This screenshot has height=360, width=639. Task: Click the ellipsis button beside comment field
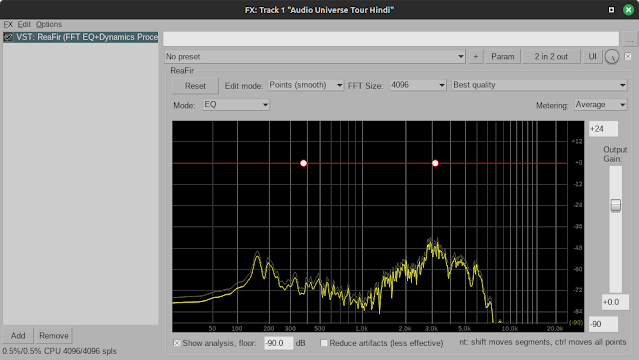(x=630, y=39)
